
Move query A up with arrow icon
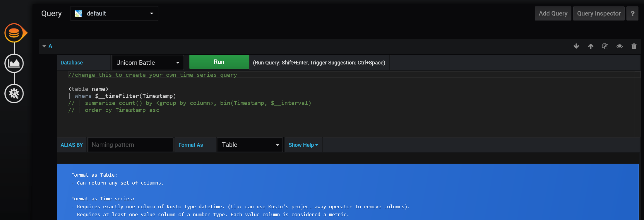(591, 46)
